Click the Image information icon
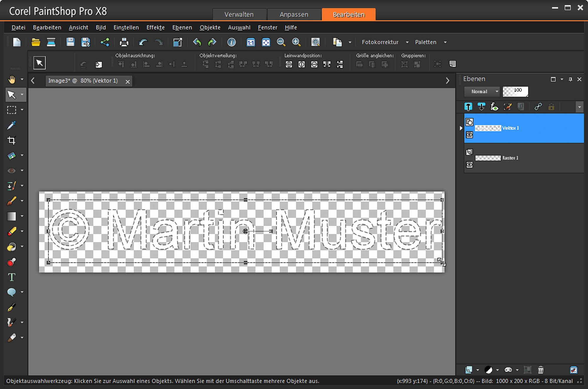The width and height of the screenshot is (588, 389). (232, 42)
